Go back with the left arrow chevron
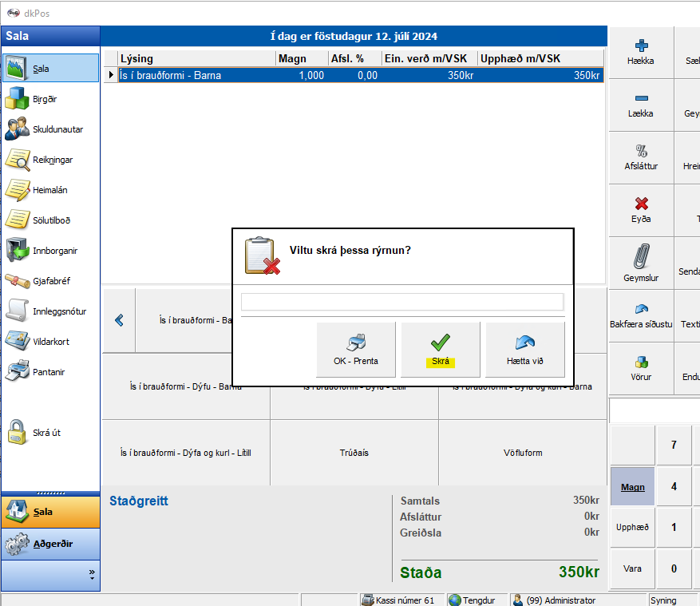 pyautogui.click(x=119, y=320)
